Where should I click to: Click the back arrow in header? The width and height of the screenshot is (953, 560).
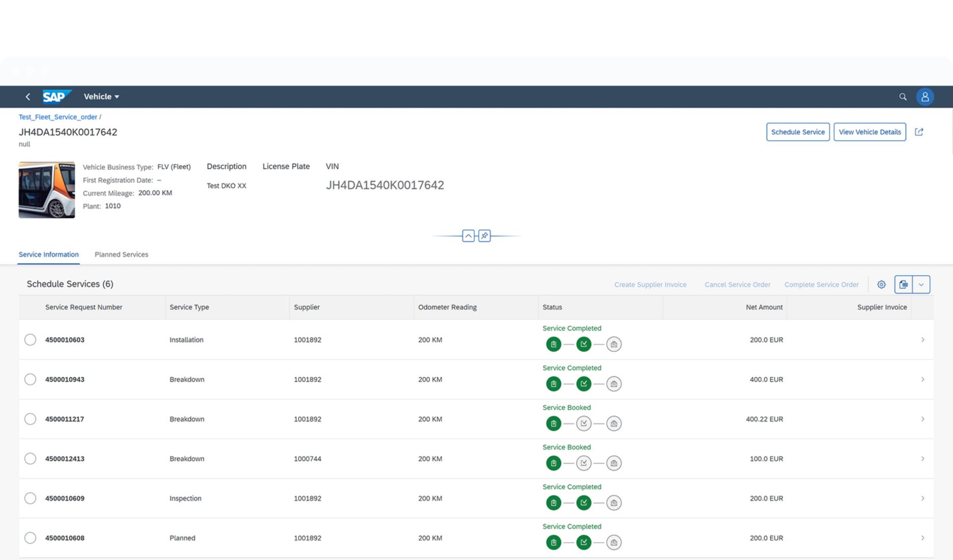28,97
